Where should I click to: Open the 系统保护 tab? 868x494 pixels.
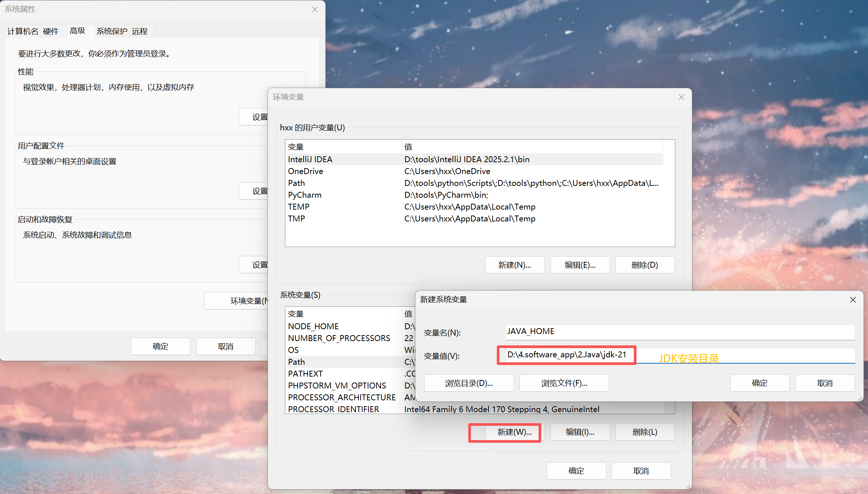(x=112, y=31)
